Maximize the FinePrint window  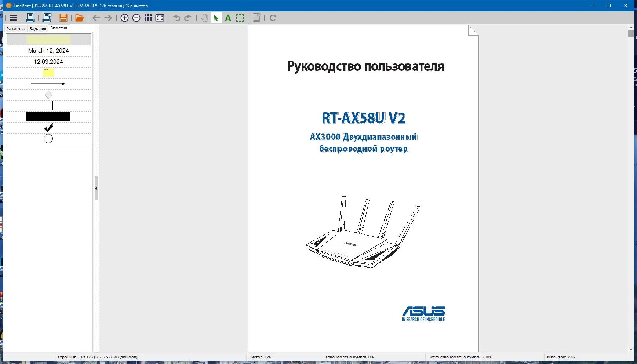coord(609,6)
